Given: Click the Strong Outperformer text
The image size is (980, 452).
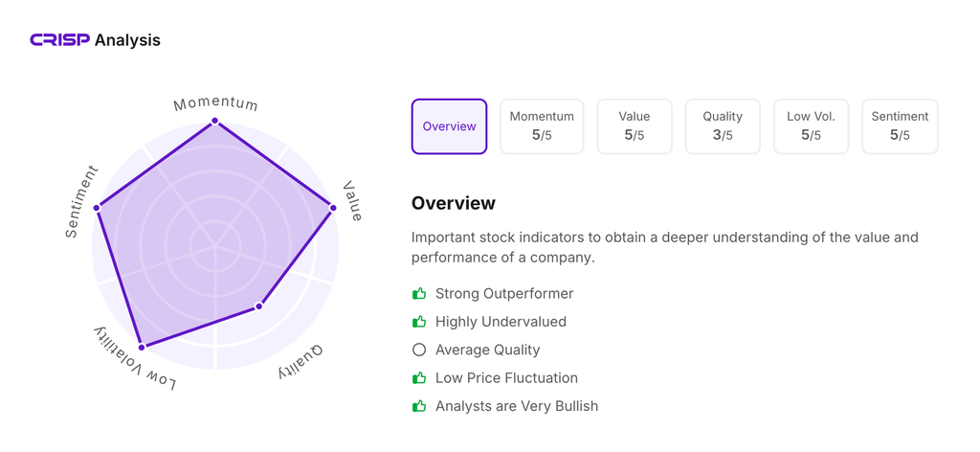Looking at the screenshot, I should (x=504, y=294).
